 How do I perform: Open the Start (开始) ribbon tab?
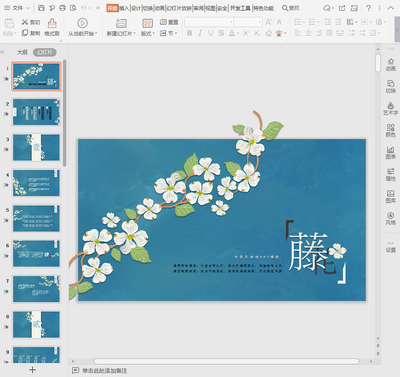[x=113, y=8]
